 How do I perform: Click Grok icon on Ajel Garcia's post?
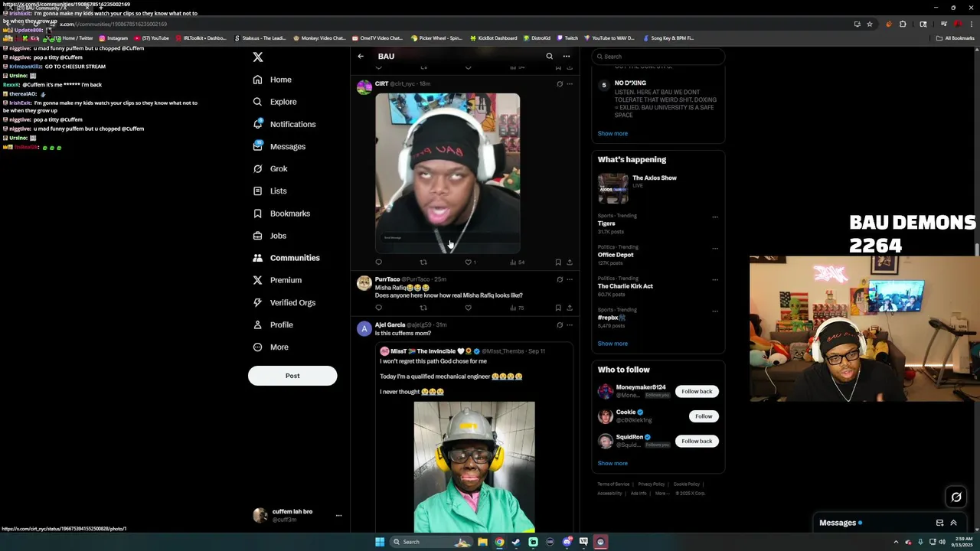(x=560, y=325)
